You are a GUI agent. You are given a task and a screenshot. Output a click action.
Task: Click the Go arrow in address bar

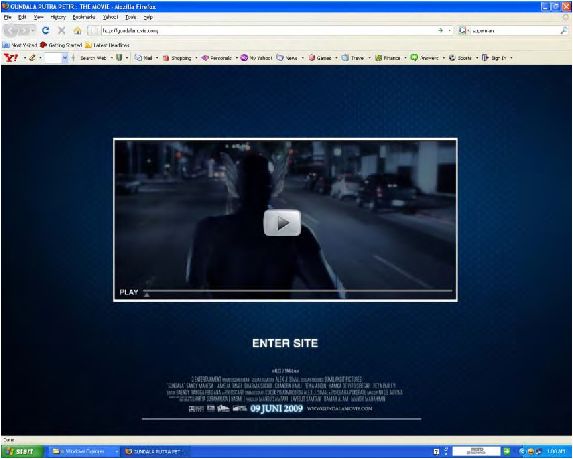click(440, 31)
